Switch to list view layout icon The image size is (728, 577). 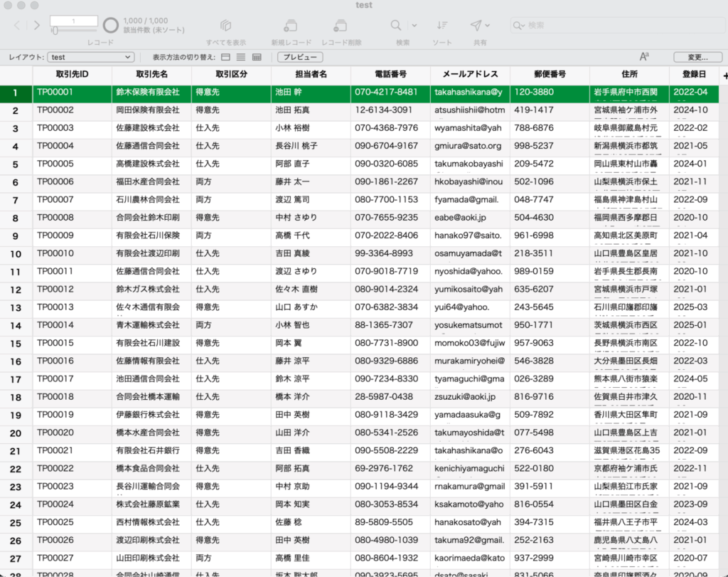pyautogui.click(x=241, y=57)
